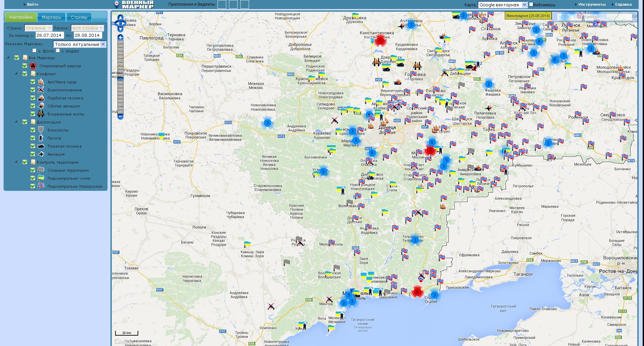Image resolution: width=644 pixels, height=346 pixels.
Task: Click the blown-up bridges icon in legend
Action: pyautogui.click(x=41, y=114)
